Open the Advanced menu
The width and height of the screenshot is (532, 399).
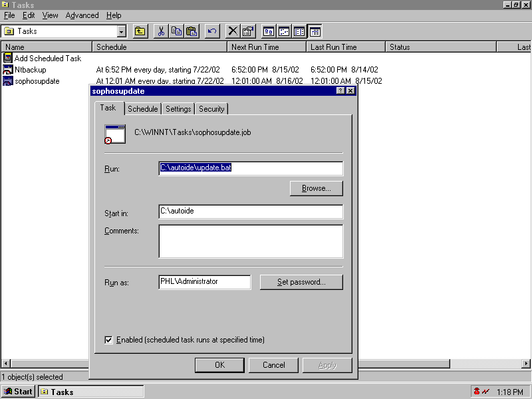point(82,15)
